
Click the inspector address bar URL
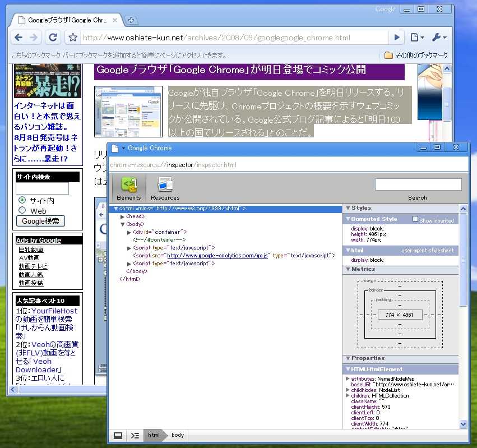click(173, 165)
